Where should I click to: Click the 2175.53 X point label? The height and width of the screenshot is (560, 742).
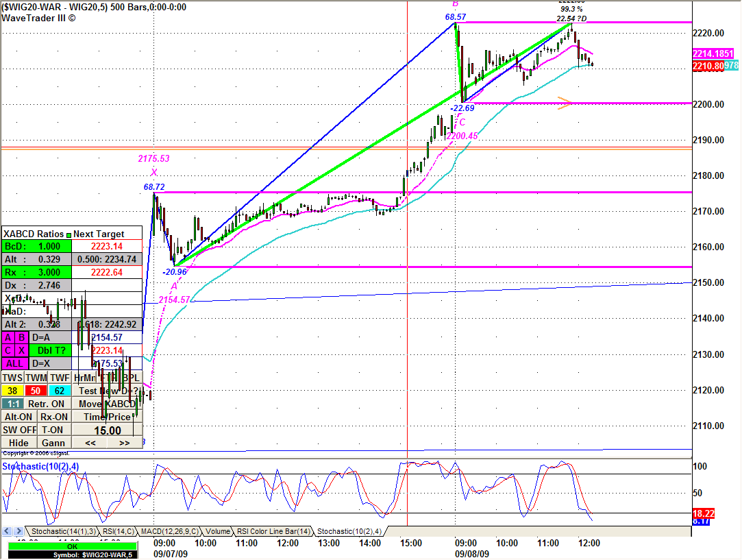tap(153, 158)
